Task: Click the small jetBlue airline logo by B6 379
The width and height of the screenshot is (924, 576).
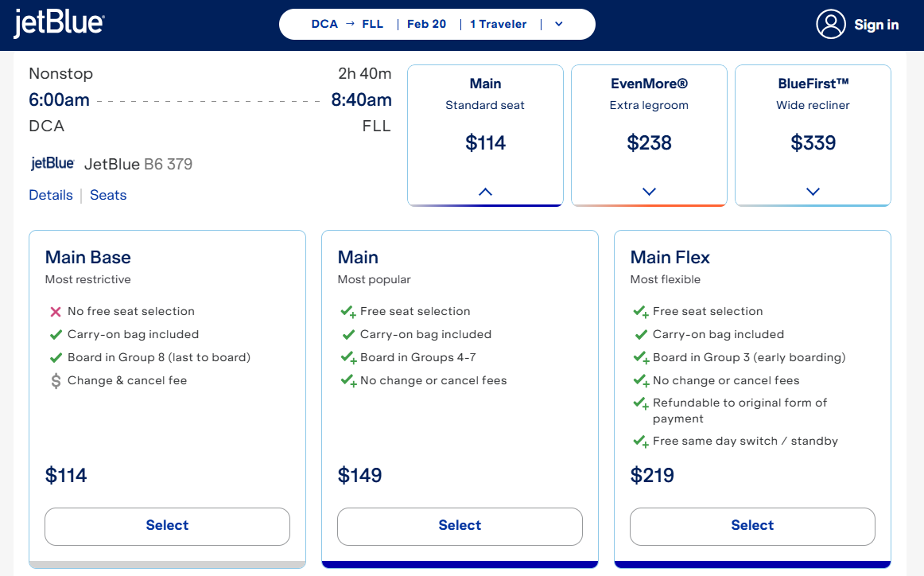Action: [52, 163]
